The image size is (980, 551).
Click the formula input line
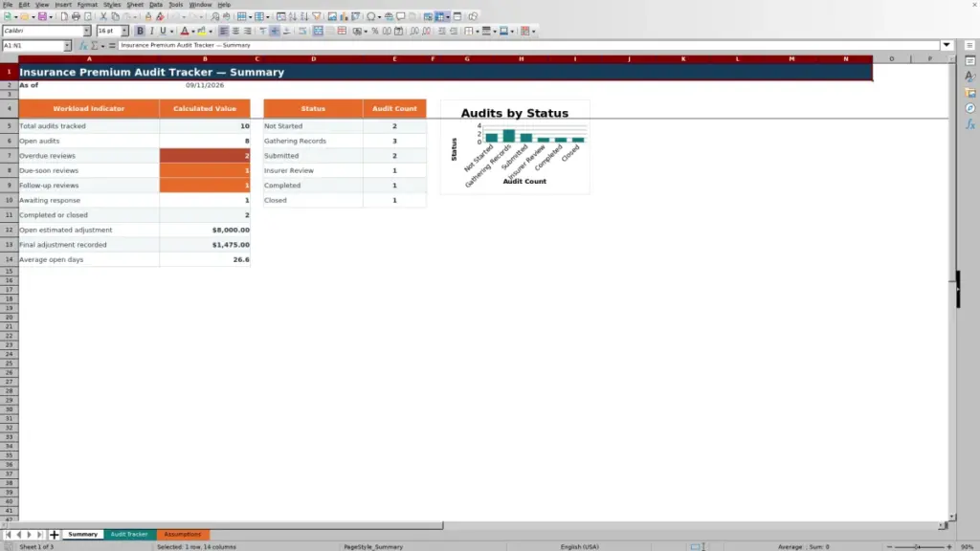[528, 45]
